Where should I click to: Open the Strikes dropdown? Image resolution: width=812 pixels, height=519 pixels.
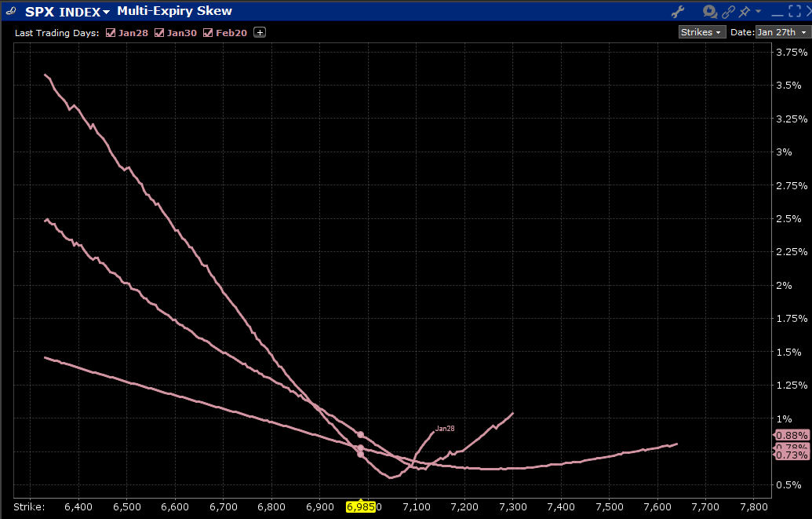click(x=701, y=31)
